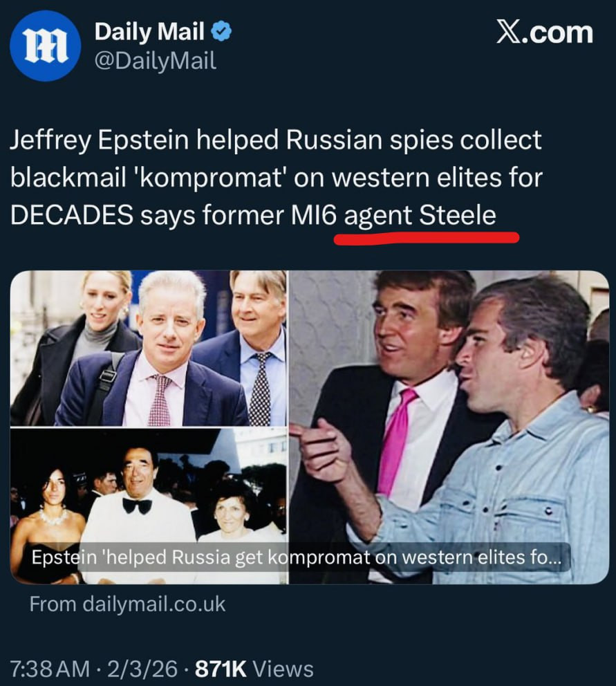
Task: Open the @DailyMail handle link
Action: click(x=155, y=62)
